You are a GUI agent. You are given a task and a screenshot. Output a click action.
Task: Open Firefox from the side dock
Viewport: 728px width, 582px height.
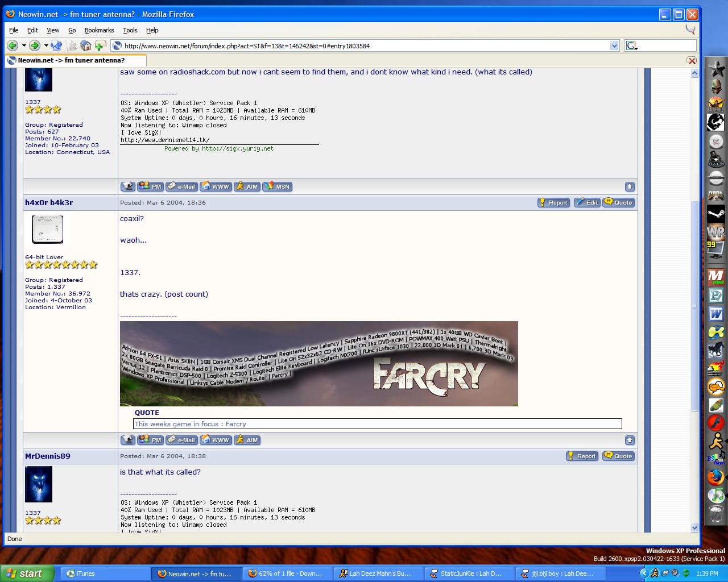pos(715,477)
